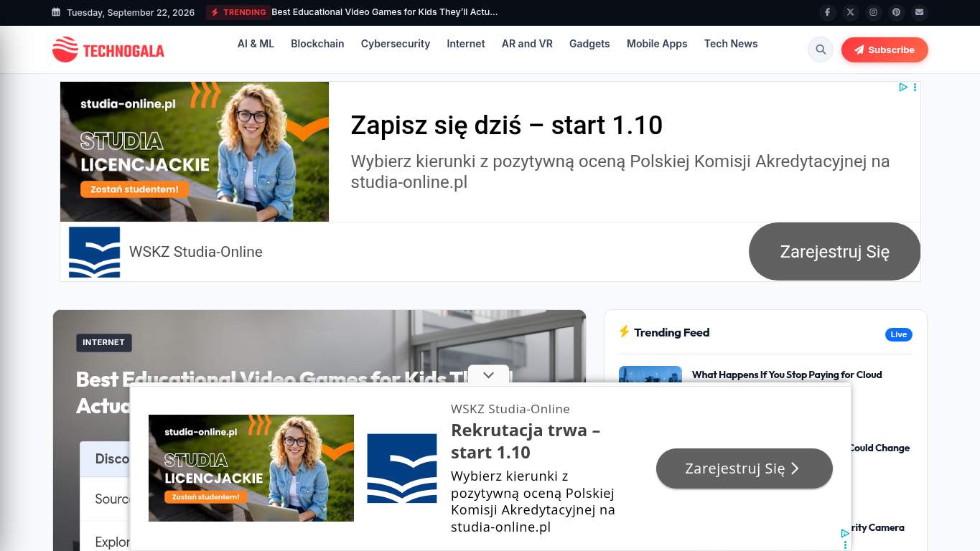Open the Blockchain menu item
This screenshot has width=980, height=551.
click(317, 44)
